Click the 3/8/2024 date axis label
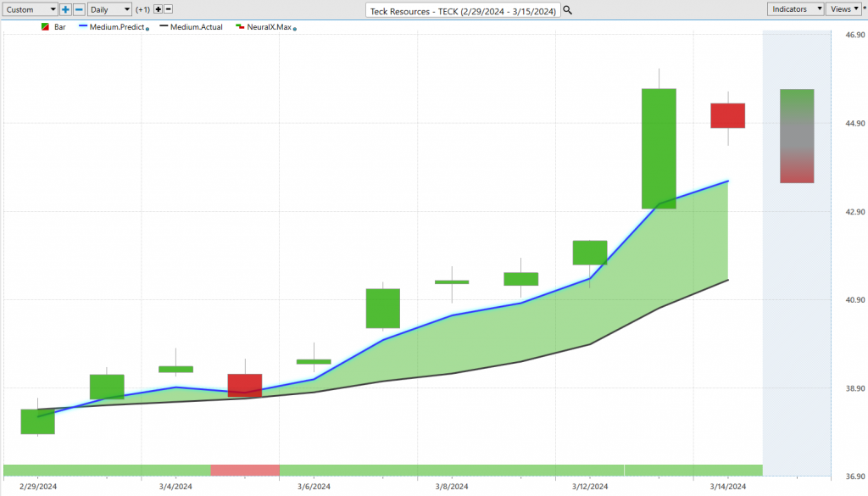The height and width of the screenshot is (496, 868). (x=452, y=487)
